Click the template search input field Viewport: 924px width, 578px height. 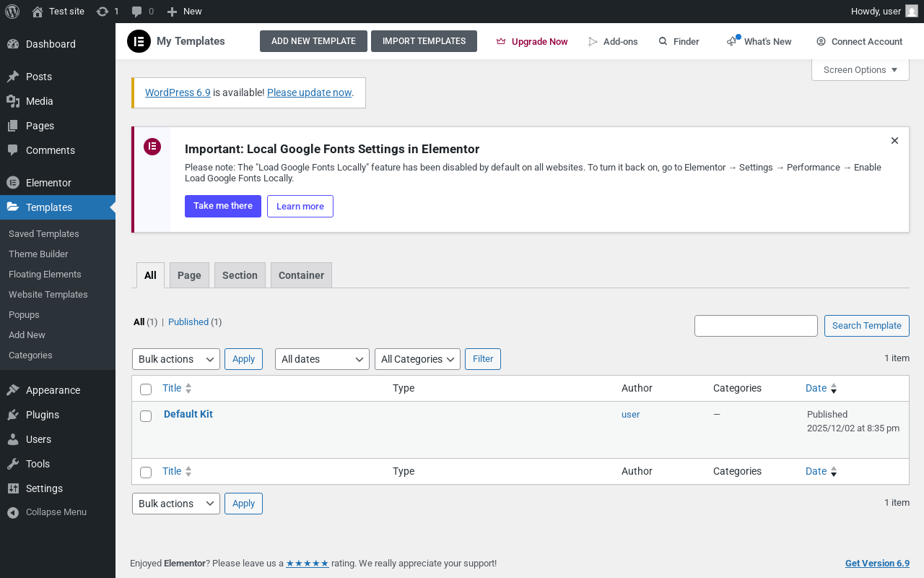click(756, 326)
